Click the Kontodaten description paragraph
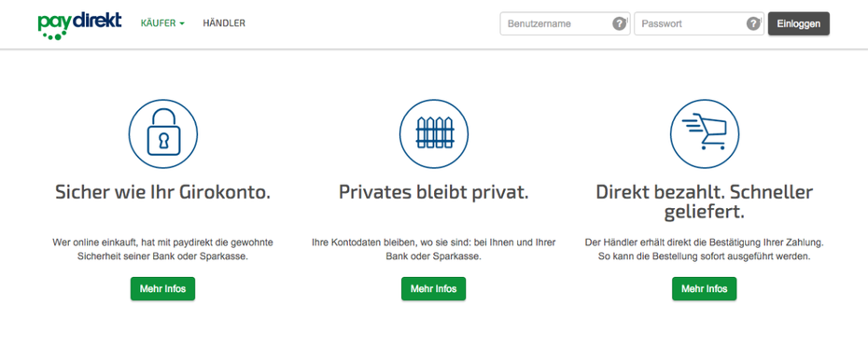868x347 pixels. (433, 250)
